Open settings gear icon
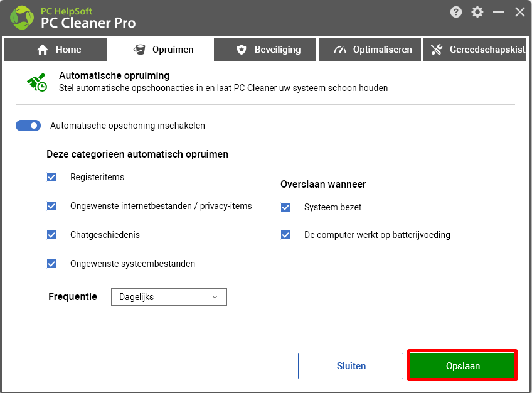 pyautogui.click(x=477, y=12)
